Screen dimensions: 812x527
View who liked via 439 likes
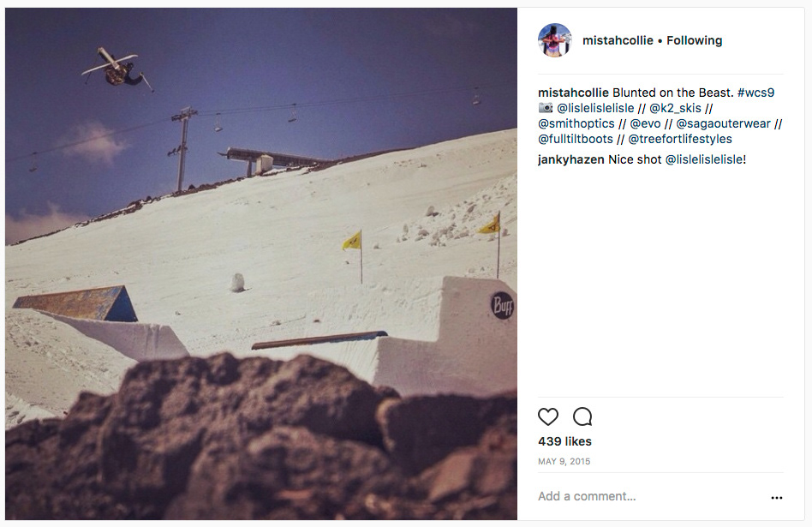point(564,441)
